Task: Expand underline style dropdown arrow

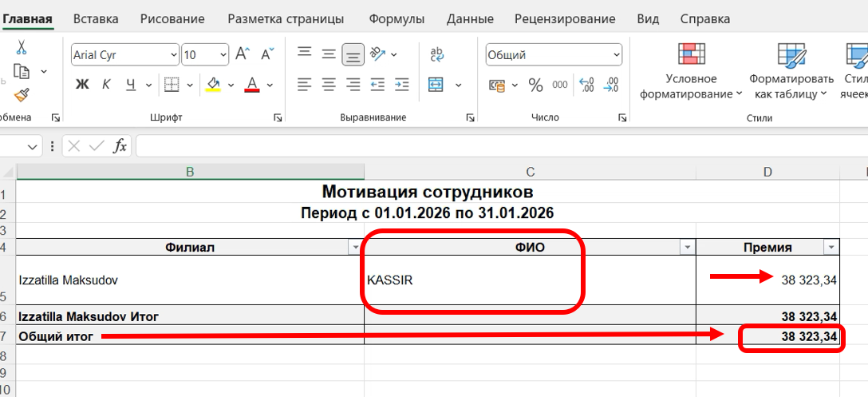Action: [148, 85]
